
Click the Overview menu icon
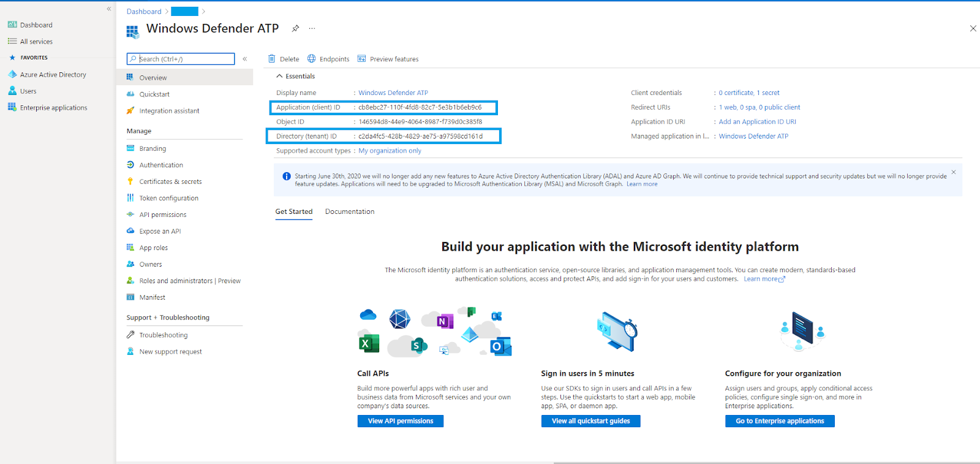[x=130, y=77]
